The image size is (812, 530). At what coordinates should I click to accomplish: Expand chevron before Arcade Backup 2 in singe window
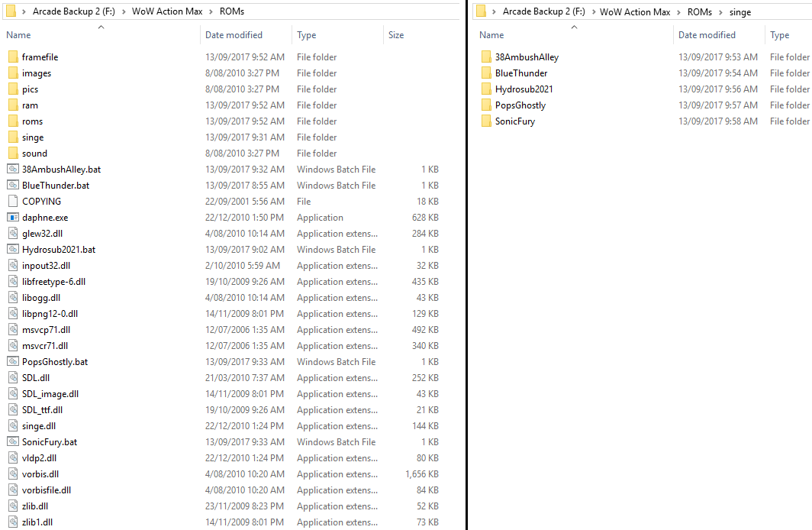point(494,11)
